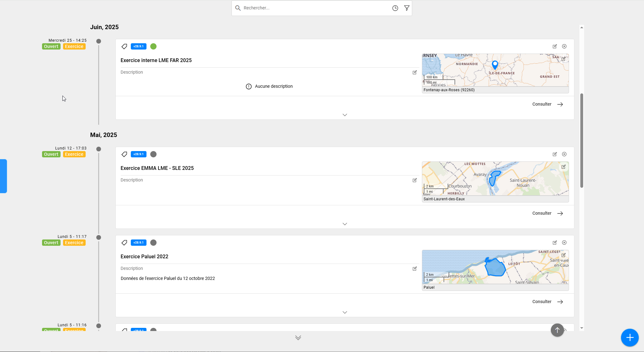Click green status dot on LME FAR exercise
Viewport: 644px width, 352px height.
click(x=153, y=46)
